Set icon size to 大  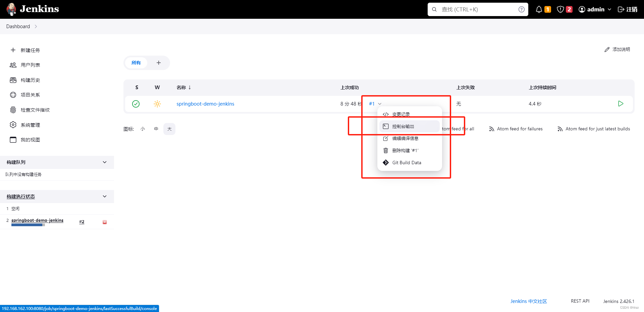click(x=169, y=129)
